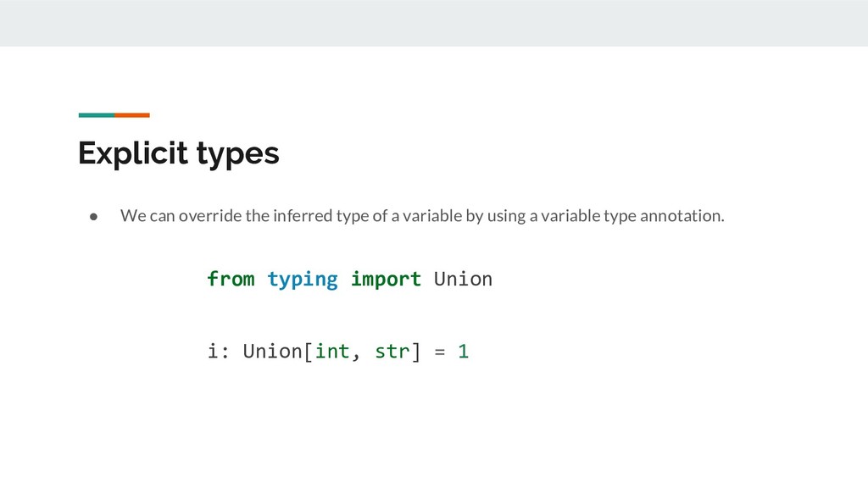This screenshot has height=488, width=868.
Task: Click the "str" type in the brackets
Action: tap(392, 351)
